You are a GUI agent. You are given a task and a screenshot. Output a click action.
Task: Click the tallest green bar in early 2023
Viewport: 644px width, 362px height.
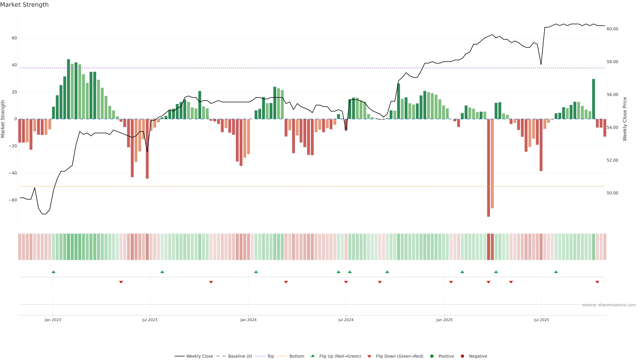pos(68,89)
